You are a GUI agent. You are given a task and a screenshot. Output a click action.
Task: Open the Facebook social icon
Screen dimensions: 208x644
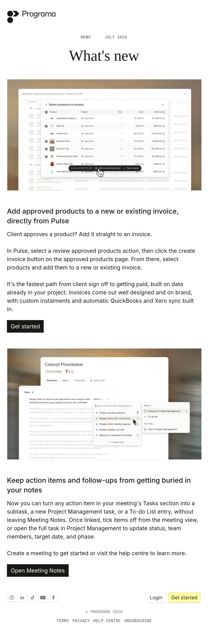click(53, 597)
